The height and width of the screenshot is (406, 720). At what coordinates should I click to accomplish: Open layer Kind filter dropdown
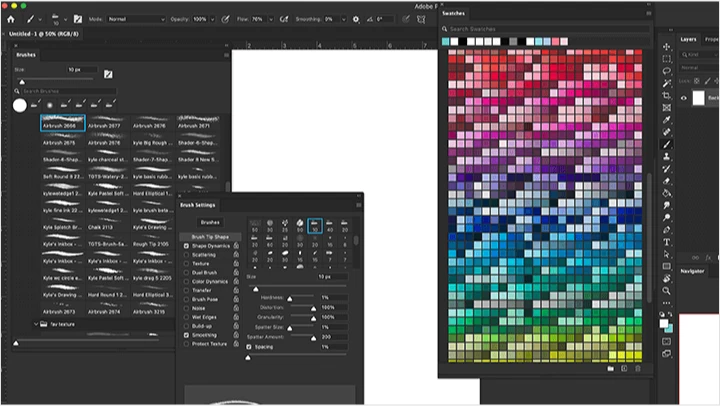(x=700, y=55)
